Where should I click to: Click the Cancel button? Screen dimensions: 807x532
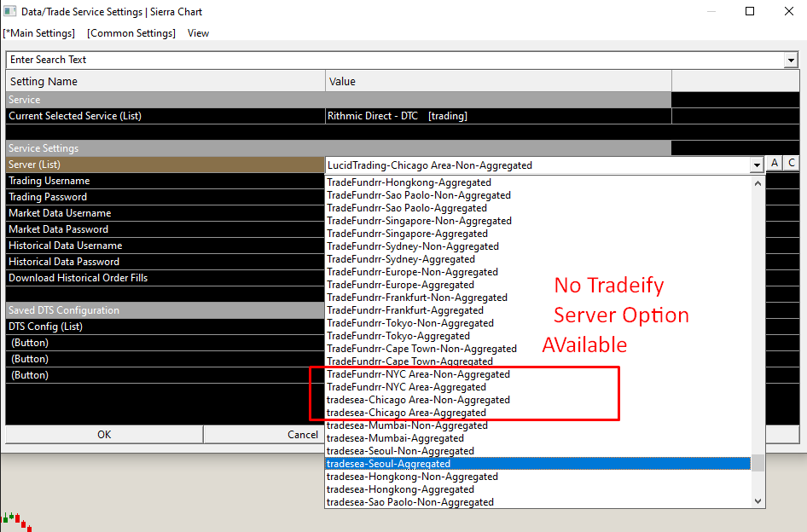point(303,434)
